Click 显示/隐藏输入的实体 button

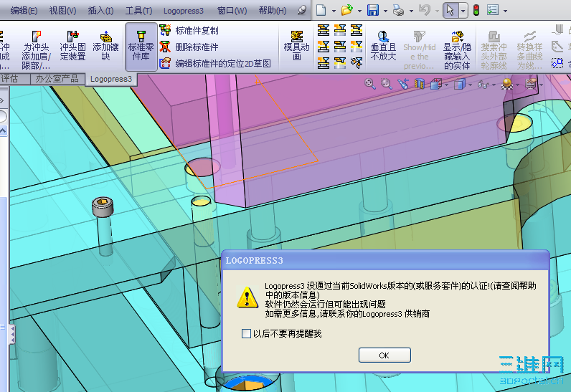(457, 50)
